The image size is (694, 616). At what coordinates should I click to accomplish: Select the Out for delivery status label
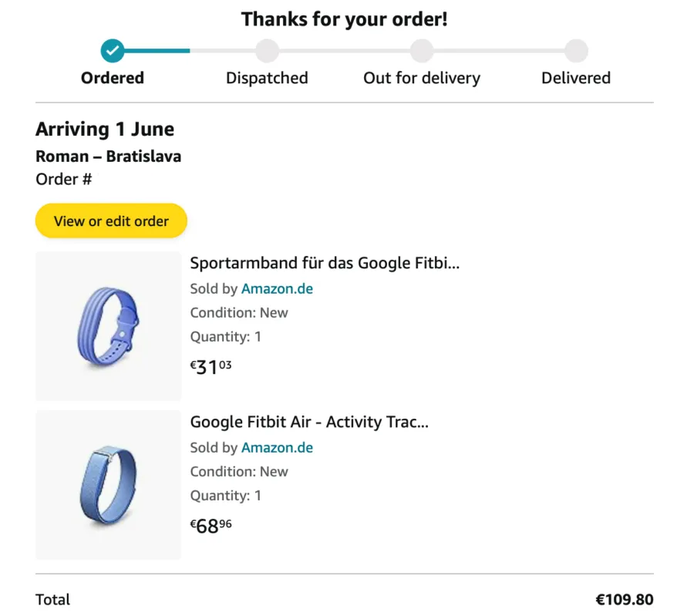pos(422,78)
